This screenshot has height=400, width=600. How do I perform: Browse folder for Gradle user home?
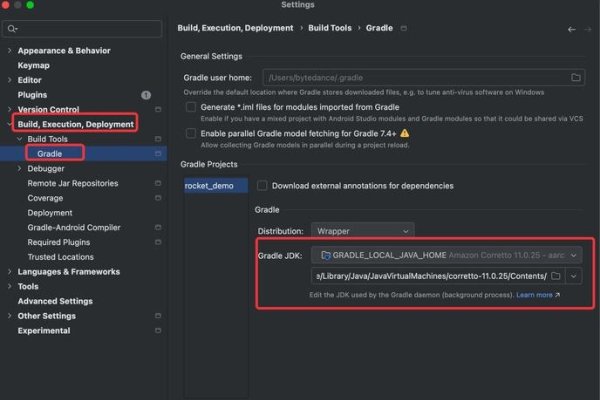pyautogui.click(x=576, y=78)
